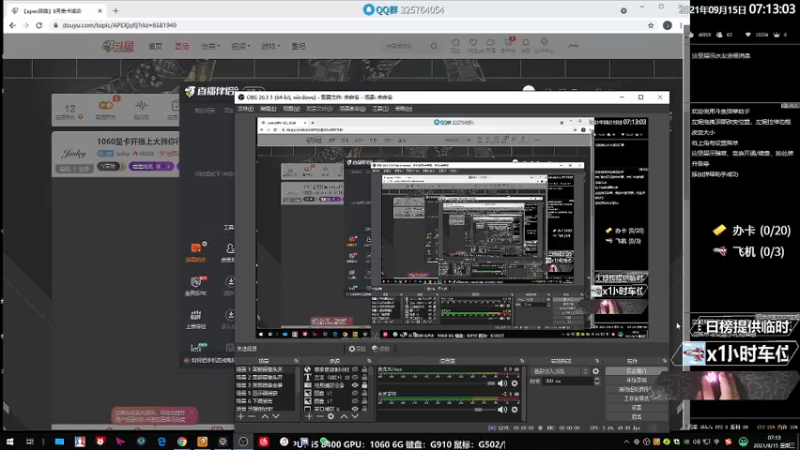Hide the window capture source at list bottom

click(x=355, y=409)
